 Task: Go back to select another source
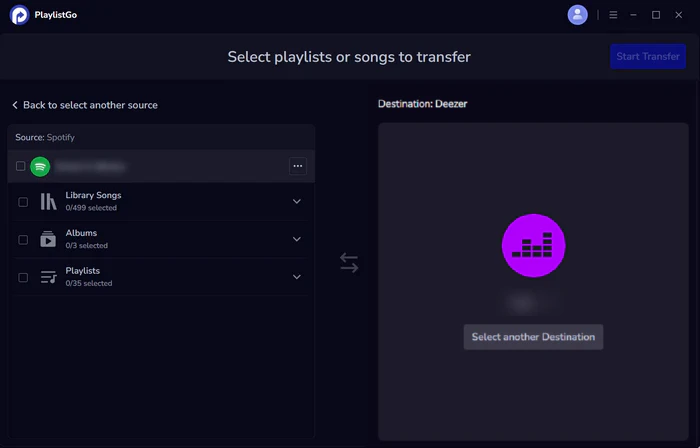tap(85, 105)
